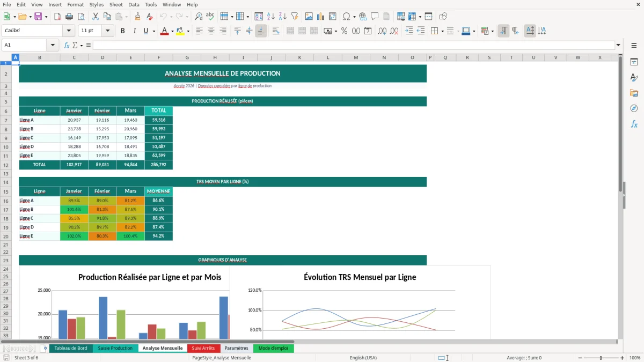Switch to Suivi Arrêts sheet tab
Viewport: 644px width, 362px height.
[203, 348]
